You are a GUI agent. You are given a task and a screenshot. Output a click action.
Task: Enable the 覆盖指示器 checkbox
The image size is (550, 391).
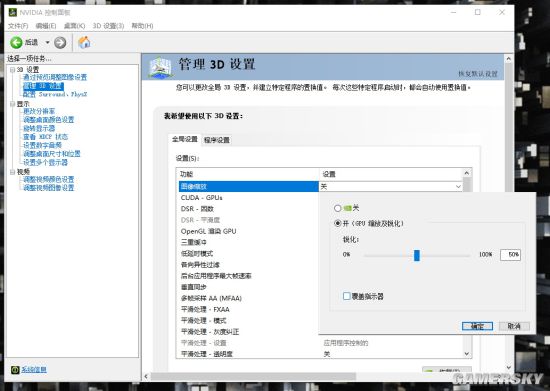coord(347,296)
